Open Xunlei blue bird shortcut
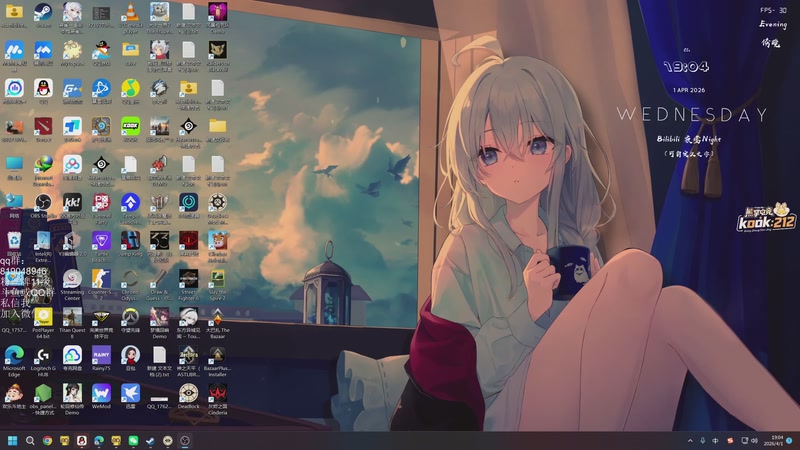This screenshot has width=800, height=450. point(131,397)
